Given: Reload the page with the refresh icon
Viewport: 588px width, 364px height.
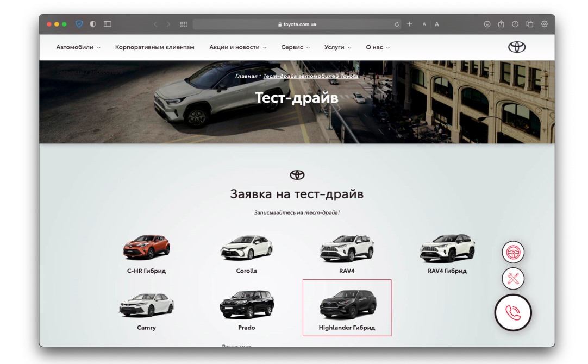Looking at the screenshot, I should (x=397, y=24).
